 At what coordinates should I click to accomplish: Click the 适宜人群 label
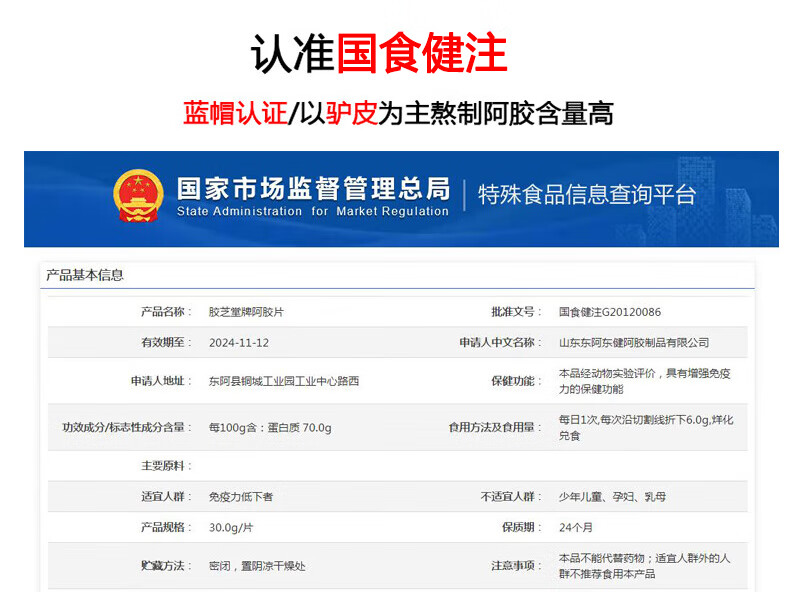[166, 497]
